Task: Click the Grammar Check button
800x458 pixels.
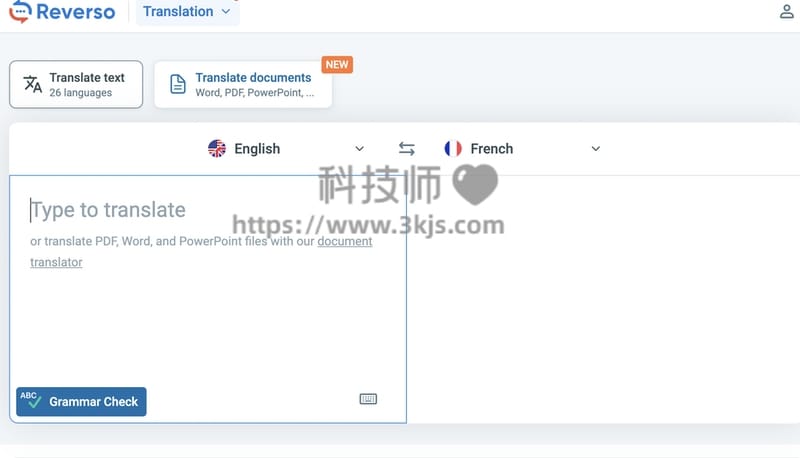Action: point(81,401)
